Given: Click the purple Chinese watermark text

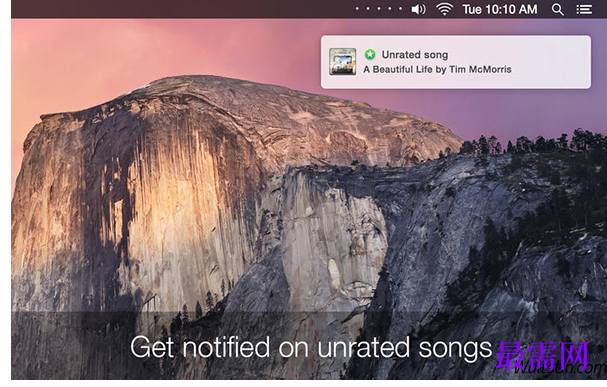Looking at the screenshot, I should [x=542, y=355].
